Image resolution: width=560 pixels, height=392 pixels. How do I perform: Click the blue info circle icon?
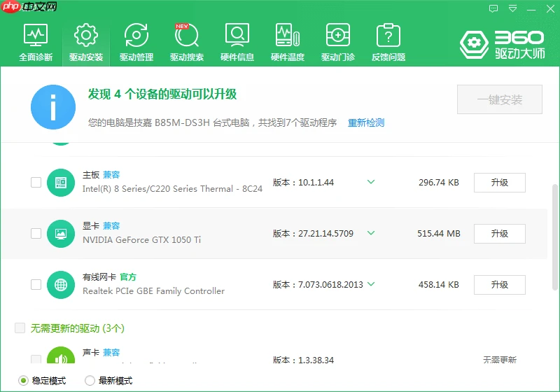[x=53, y=106]
